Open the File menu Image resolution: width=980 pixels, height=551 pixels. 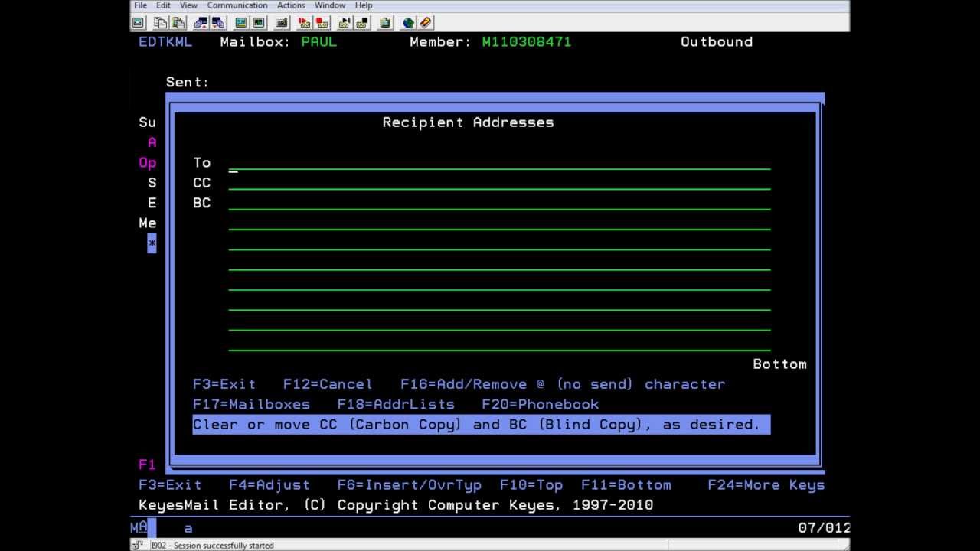click(141, 5)
